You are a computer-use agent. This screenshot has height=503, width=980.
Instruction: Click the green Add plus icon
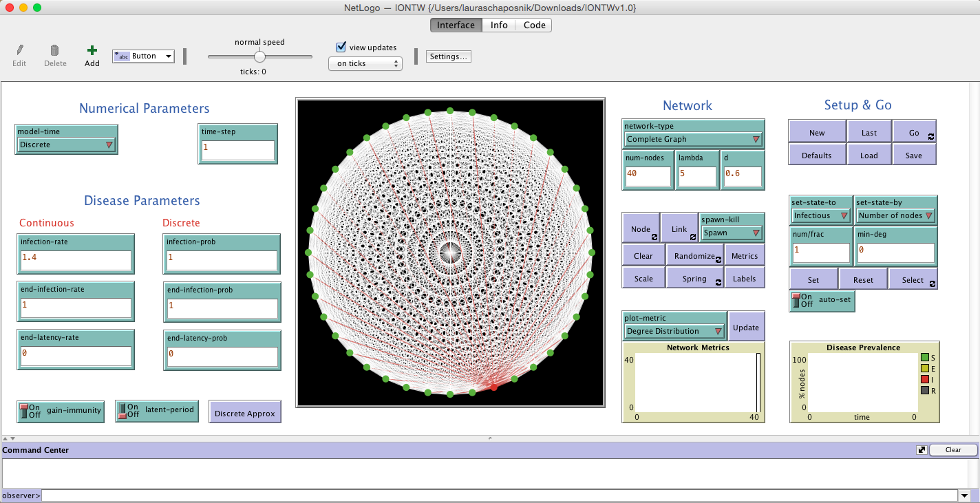[x=92, y=50]
